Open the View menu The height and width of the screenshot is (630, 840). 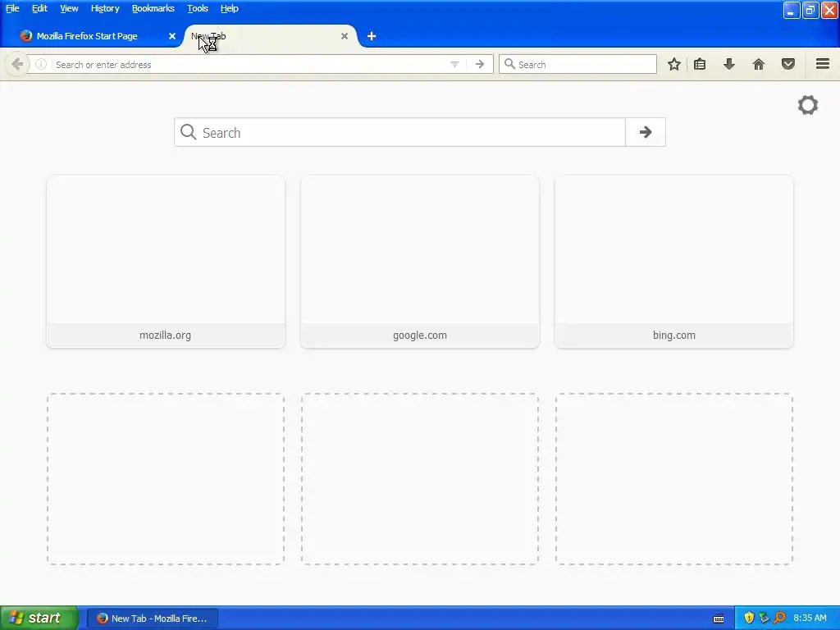click(x=69, y=8)
